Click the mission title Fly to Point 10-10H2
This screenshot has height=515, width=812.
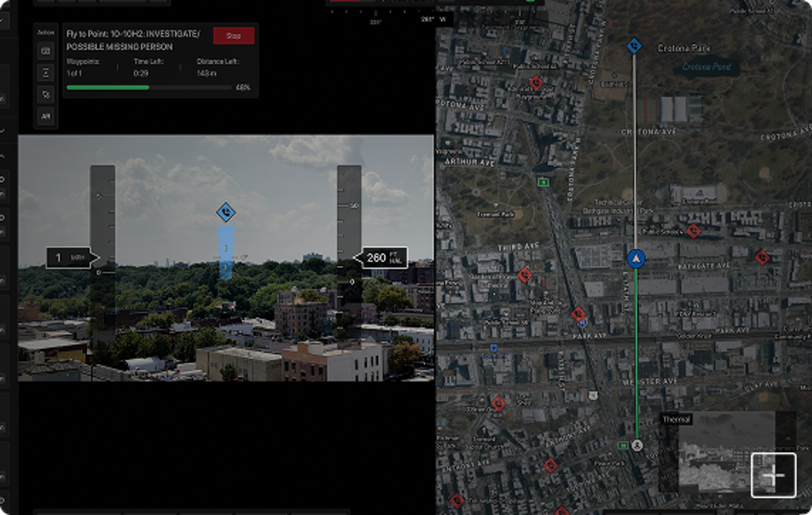tap(133, 40)
